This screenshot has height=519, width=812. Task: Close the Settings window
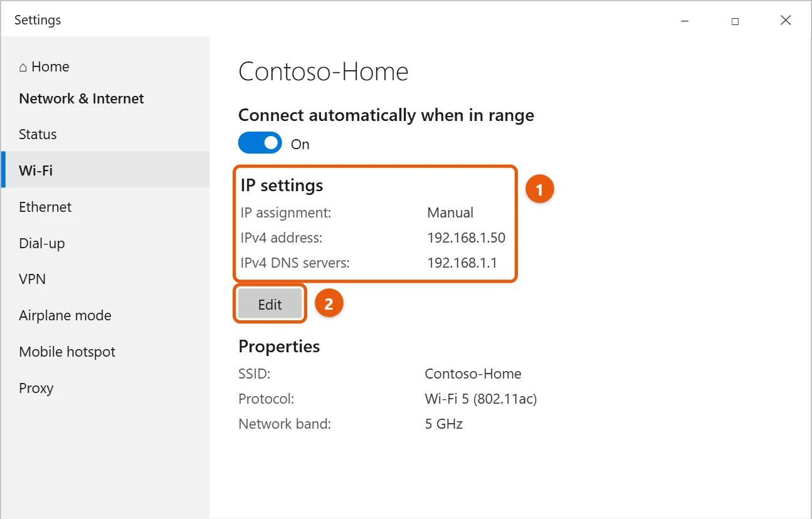coord(786,21)
